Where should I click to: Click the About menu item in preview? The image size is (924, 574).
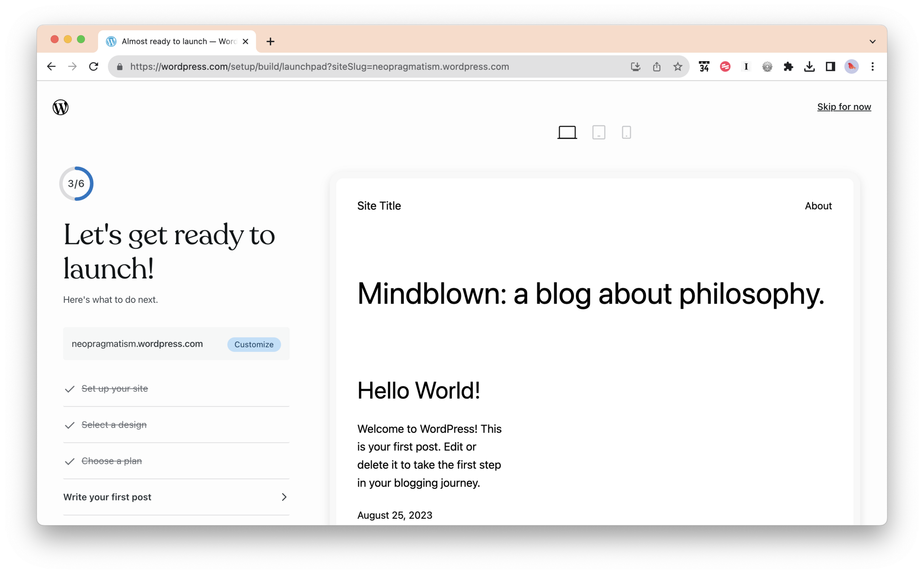[818, 206]
